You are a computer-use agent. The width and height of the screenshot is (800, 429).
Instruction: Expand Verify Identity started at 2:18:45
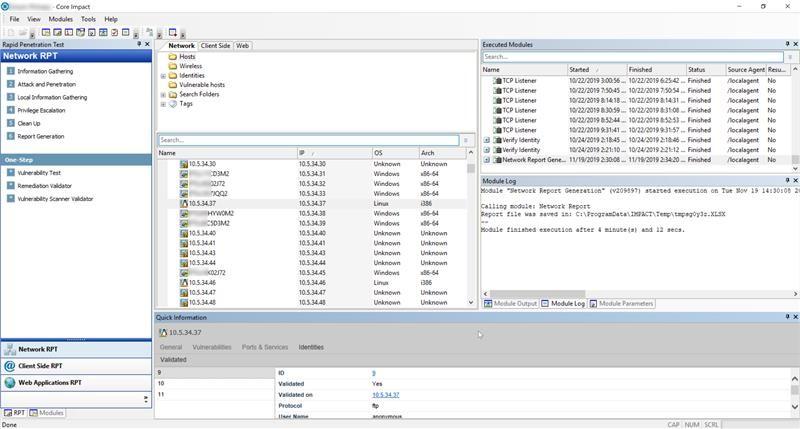coord(487,140)
